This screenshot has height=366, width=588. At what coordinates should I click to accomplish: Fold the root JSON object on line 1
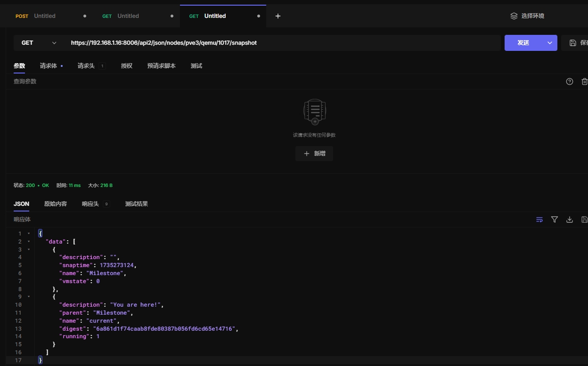point(29,234)
